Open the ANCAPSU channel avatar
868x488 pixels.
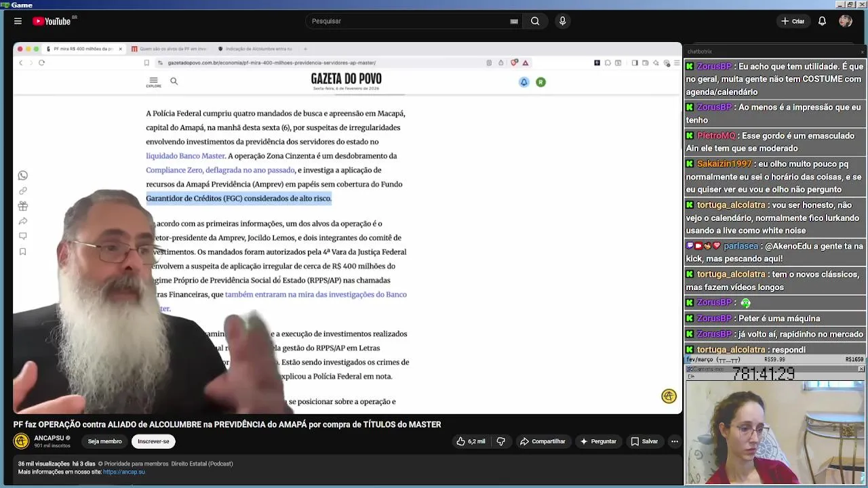21,441
